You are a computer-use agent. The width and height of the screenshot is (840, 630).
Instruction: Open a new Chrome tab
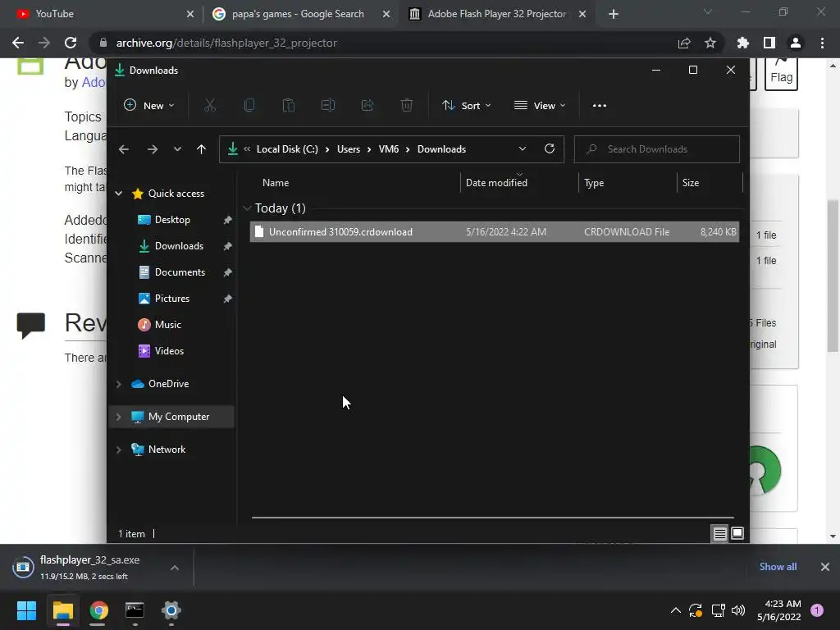[x=614, y=14]
